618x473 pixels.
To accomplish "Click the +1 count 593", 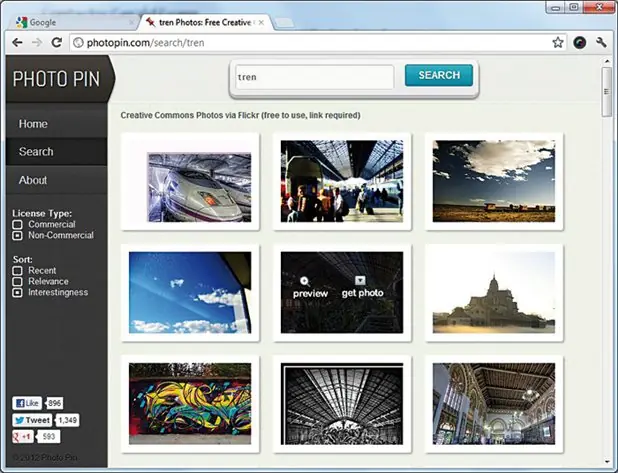I will point(48,437).
